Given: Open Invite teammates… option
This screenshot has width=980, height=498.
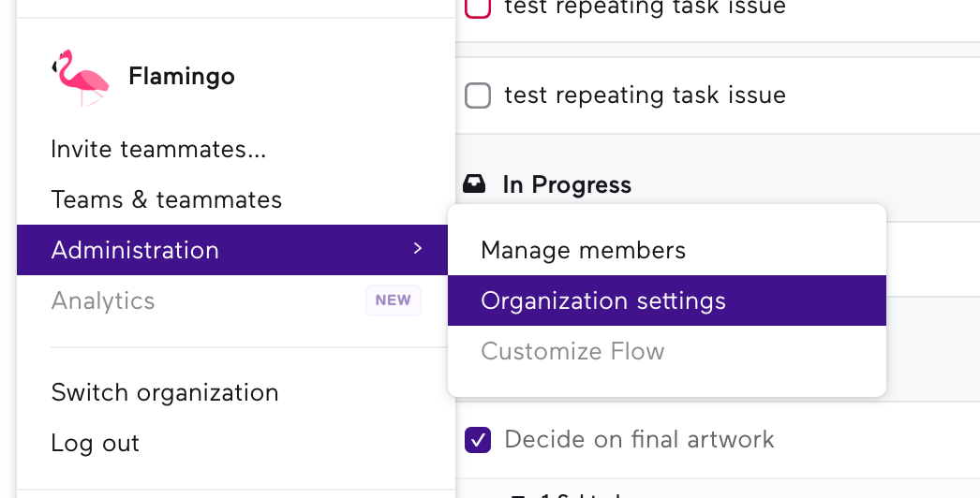Looking at the screenshot, I should point(158,150).
